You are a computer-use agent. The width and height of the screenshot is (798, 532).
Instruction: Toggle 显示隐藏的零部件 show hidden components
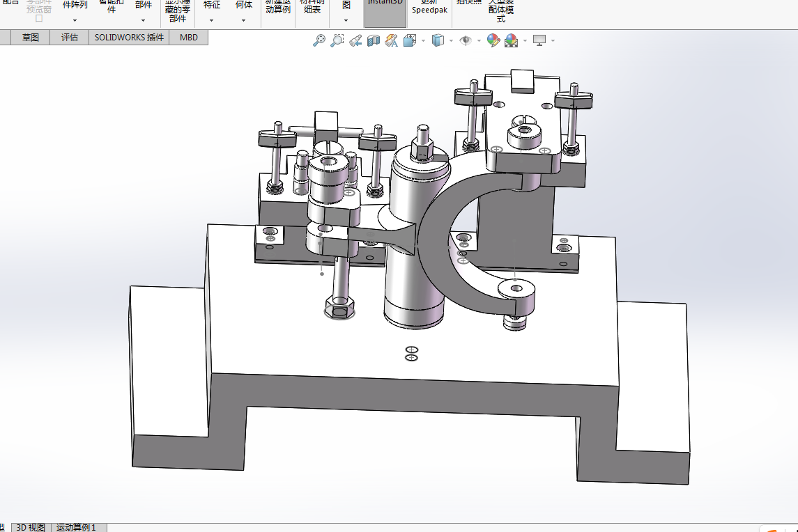pos(178,11)
